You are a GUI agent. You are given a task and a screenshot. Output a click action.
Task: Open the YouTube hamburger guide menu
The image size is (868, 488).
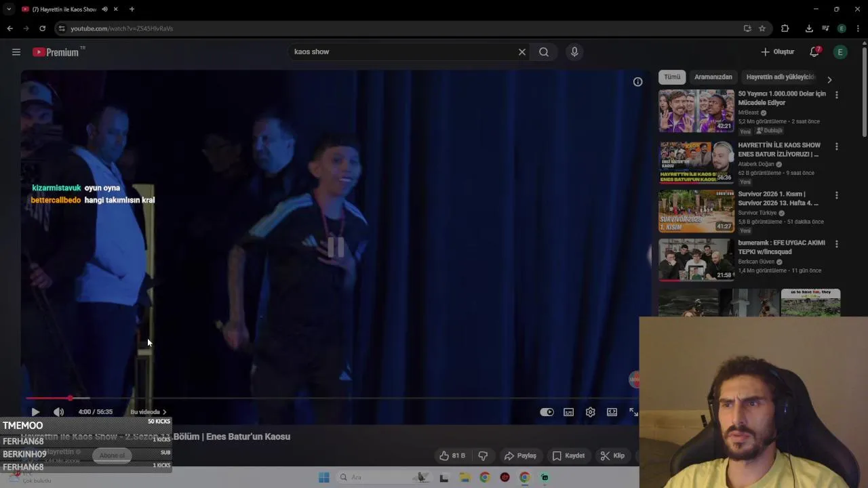(16, 52)
